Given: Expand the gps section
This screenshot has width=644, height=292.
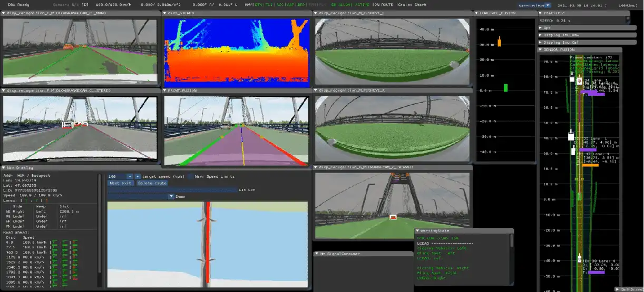Looking at the screenshot, I should [x=540, y=27].
